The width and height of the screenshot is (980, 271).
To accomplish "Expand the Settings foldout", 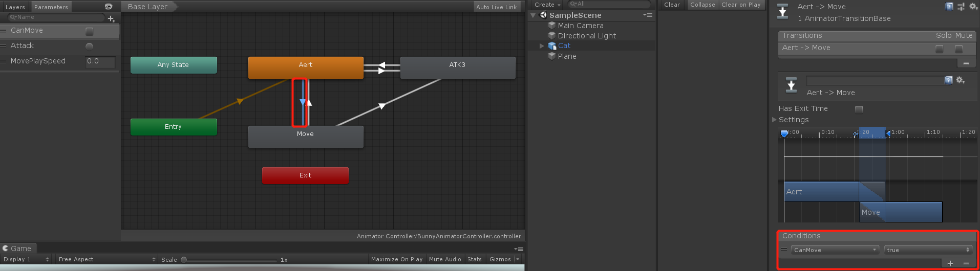I will [775, 120].
